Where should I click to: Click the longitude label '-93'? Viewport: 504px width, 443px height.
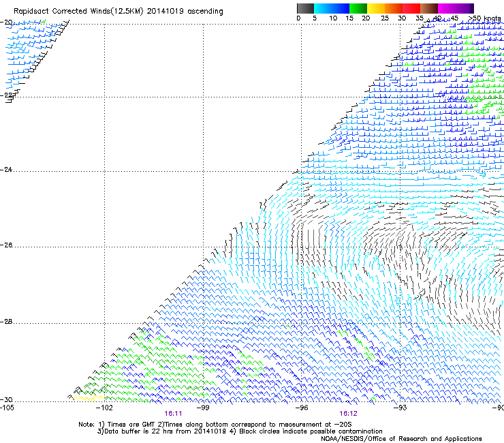[x=400, y=408]
